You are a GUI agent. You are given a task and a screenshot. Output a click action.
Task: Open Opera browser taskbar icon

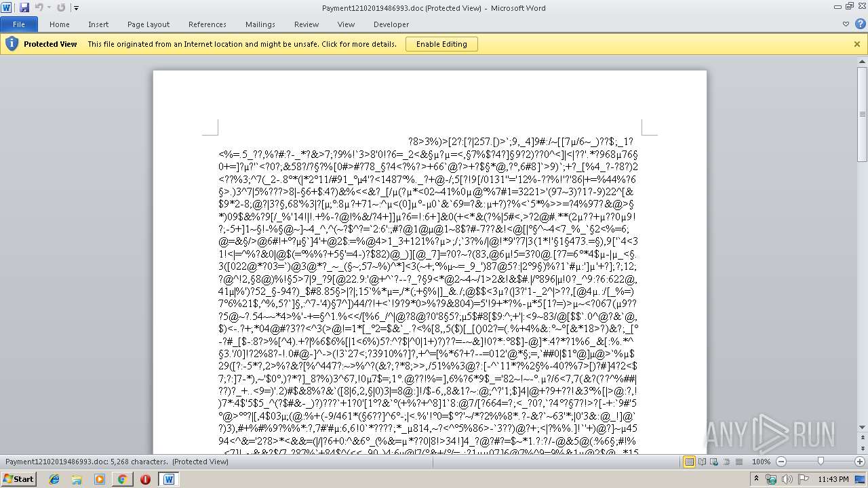click(145, 479)
